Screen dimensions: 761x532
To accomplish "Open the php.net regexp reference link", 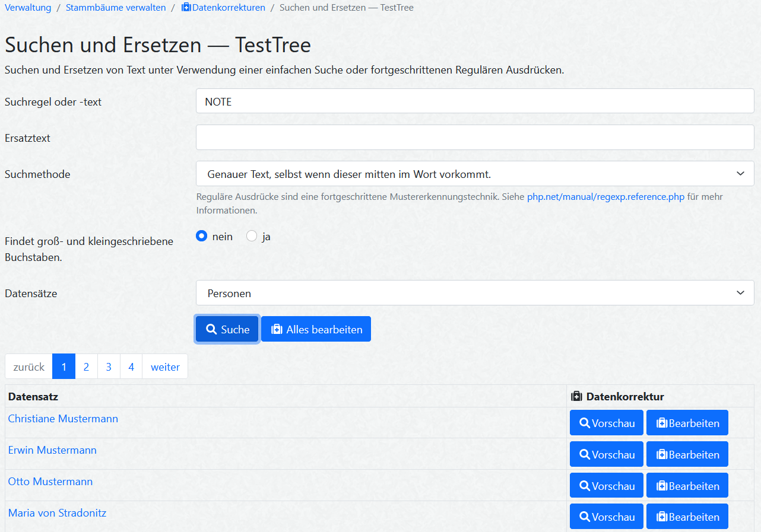I will [x=605, y=197].
